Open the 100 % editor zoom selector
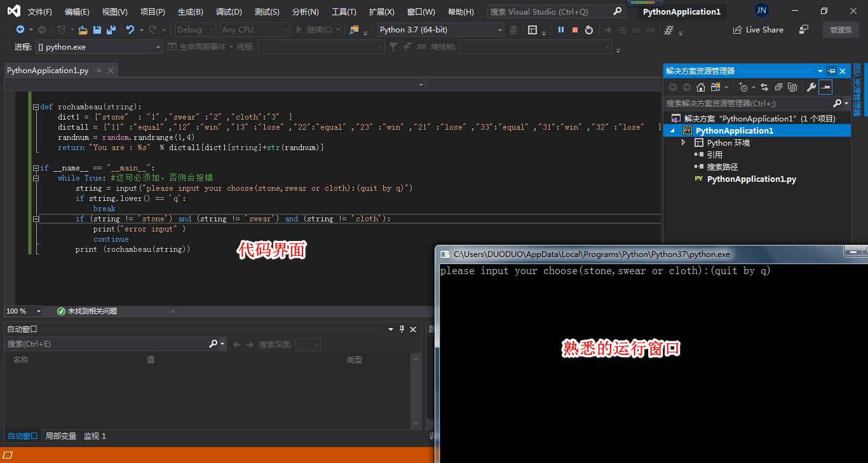This screenshot has width=868, height=463. point(38,312)
